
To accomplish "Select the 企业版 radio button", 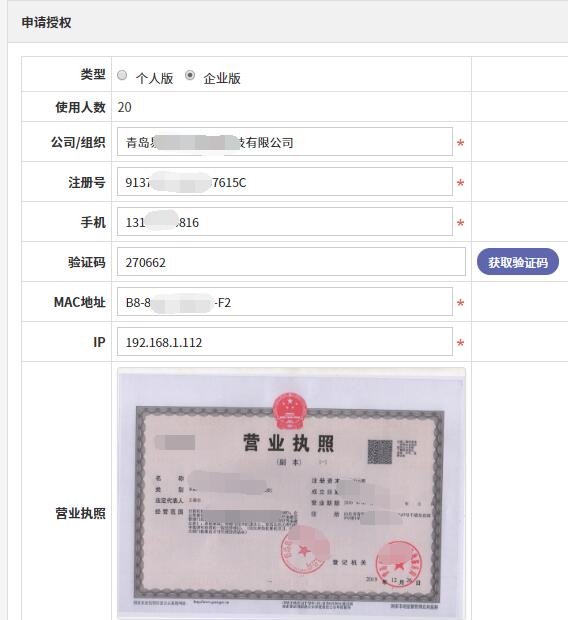I will 190,75.
